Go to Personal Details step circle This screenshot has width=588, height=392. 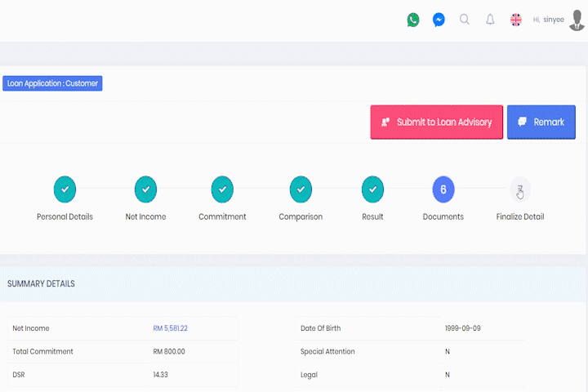point(65,189)
